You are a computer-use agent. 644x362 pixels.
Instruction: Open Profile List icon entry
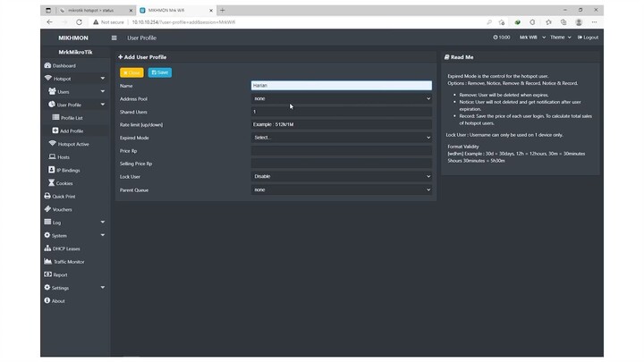point(55,117)
